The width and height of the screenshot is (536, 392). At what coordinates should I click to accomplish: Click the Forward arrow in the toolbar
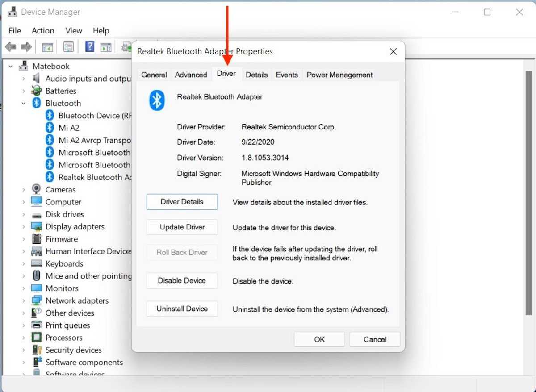tap(26, 47)
